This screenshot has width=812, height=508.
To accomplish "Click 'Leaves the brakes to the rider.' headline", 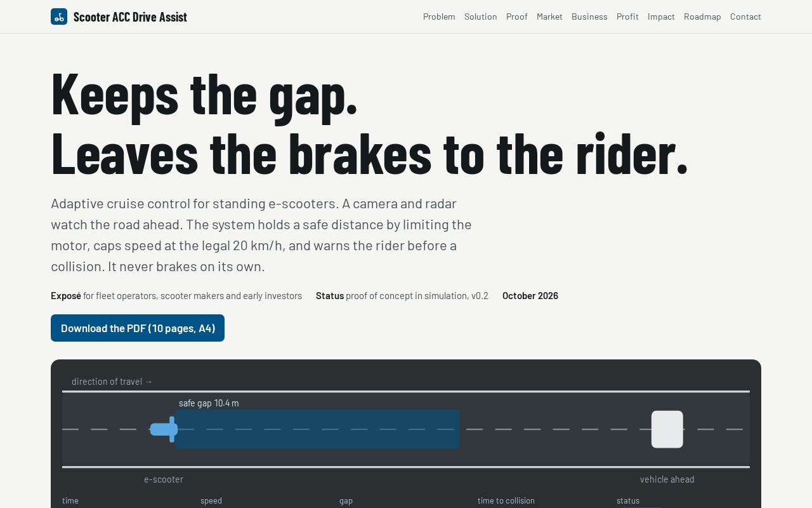I will click(369, 153).
